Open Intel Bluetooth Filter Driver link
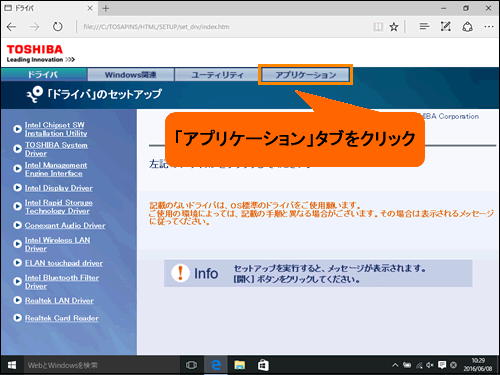The height and width of the screenshot is (375, 500). 62,282
